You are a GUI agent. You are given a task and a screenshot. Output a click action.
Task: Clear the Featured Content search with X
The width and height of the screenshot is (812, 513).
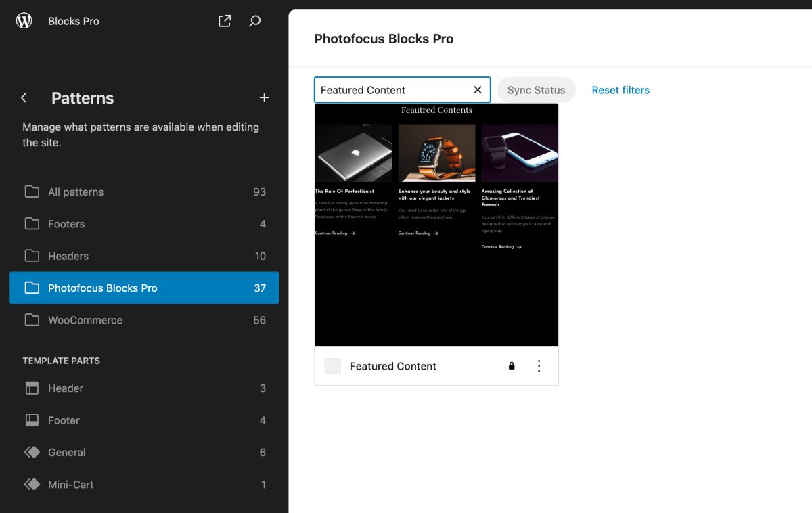(x=478, y=89)
